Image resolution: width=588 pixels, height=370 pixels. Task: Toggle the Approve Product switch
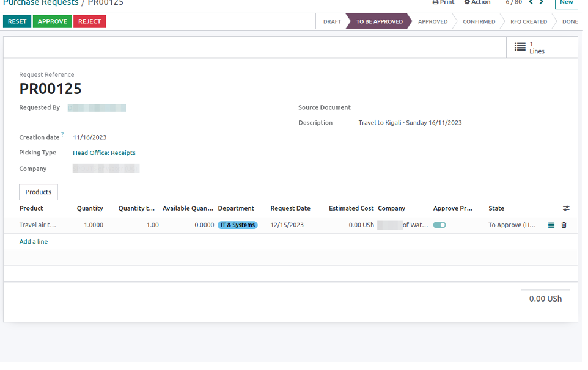(439, 225)
